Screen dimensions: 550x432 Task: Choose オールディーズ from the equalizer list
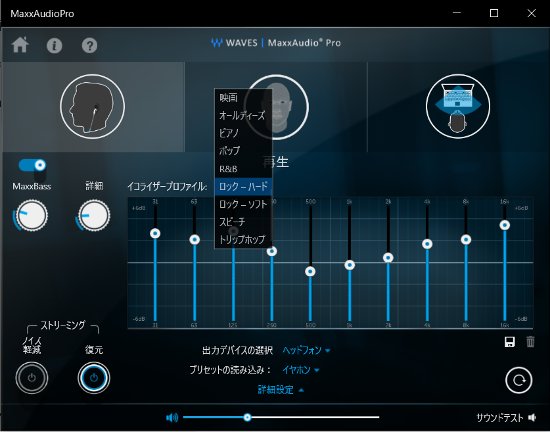243,115
